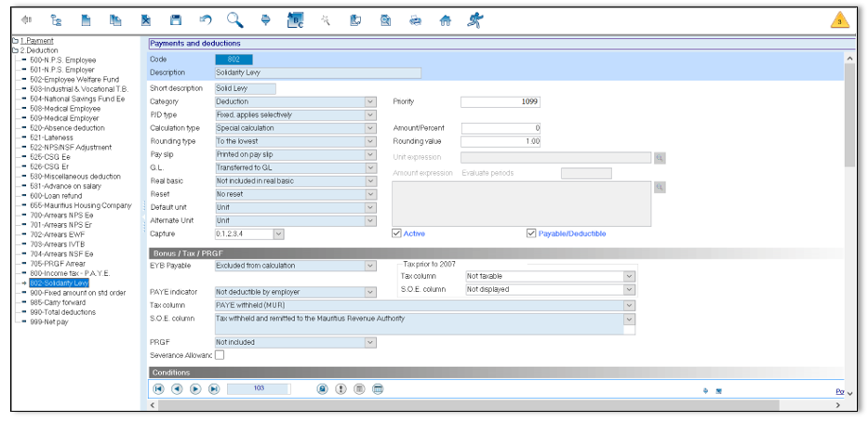Click the yellow warning notification triangle

tap(838, 20)
